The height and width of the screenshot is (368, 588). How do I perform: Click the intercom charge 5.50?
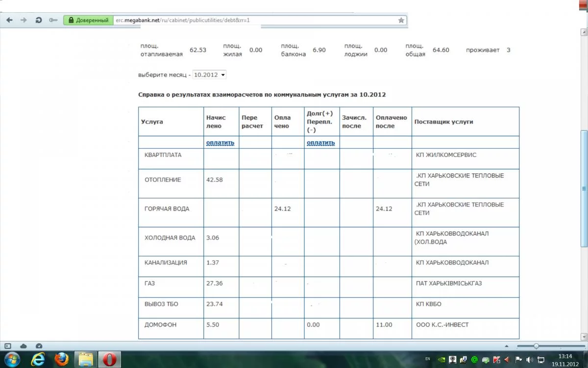pos(213,325)
